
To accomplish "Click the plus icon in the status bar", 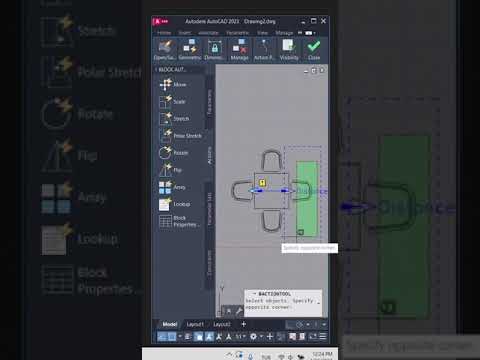I will tap(270, 336).
